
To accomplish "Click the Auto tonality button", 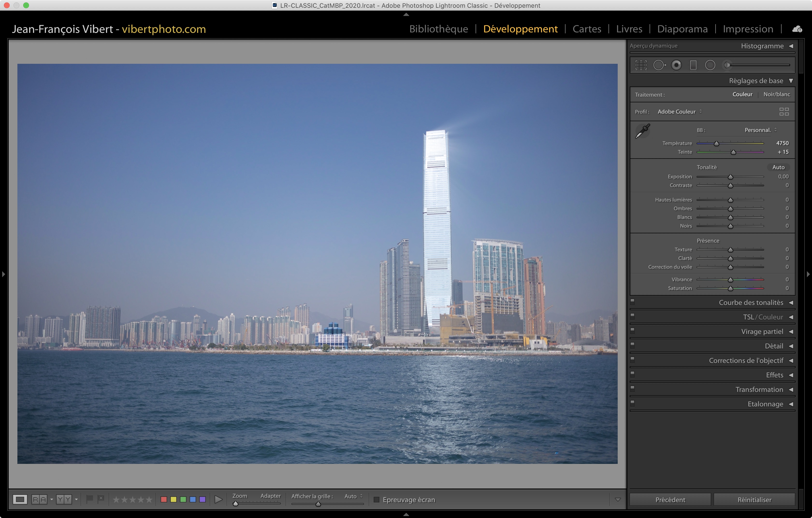I will [778, 167].
